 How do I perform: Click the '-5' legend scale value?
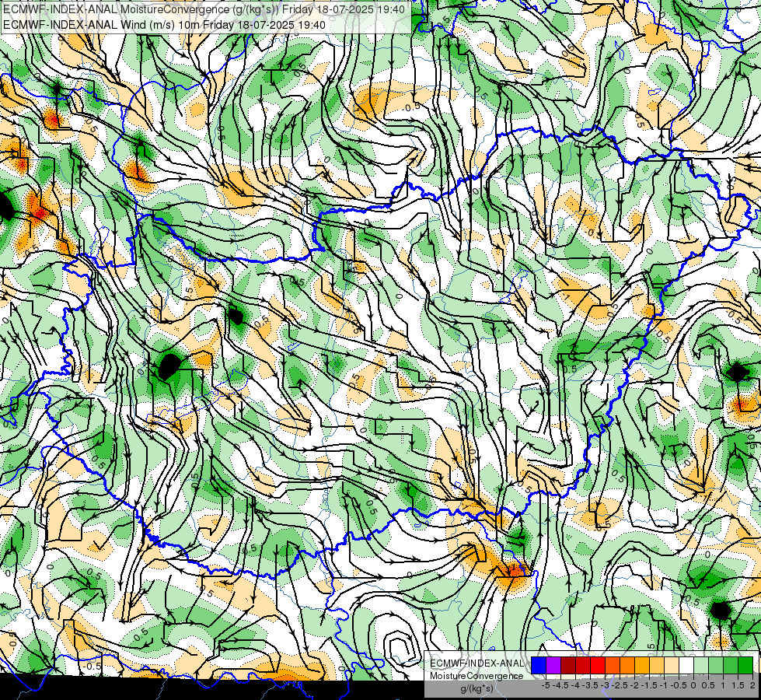click(546, 685)
